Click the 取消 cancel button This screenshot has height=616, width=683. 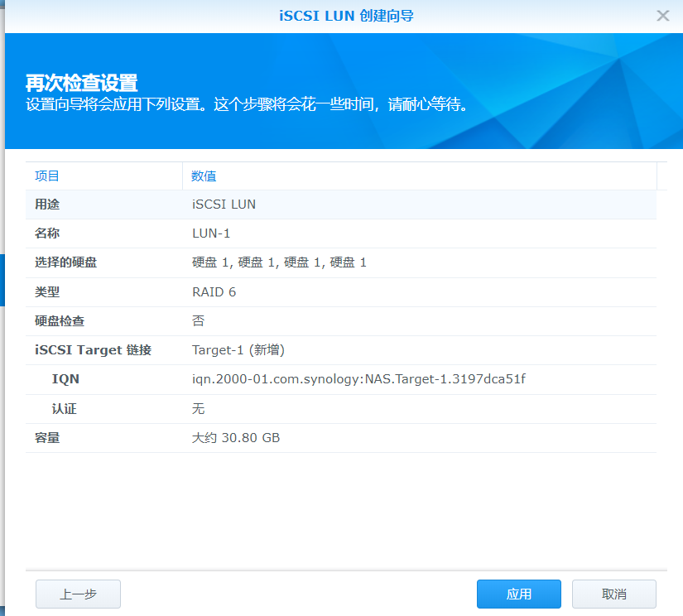pyautogui.click(x=613, y=594)
